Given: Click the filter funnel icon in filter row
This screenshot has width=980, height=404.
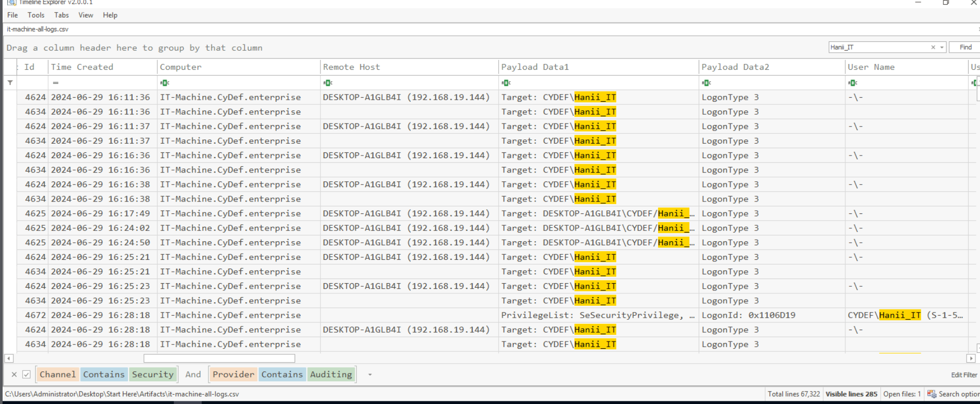Looking at the screenshot, I should (x=10, y=83).
